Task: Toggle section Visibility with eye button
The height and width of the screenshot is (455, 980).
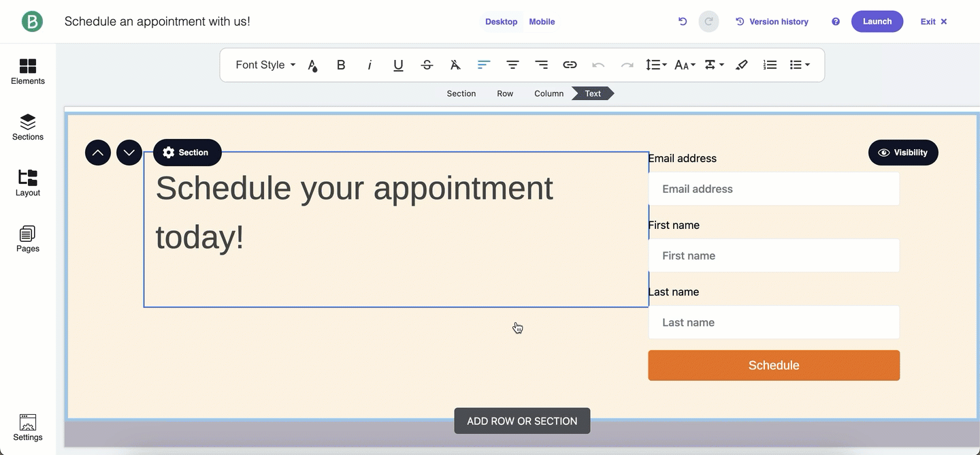Action: click(x=902, y=153)
